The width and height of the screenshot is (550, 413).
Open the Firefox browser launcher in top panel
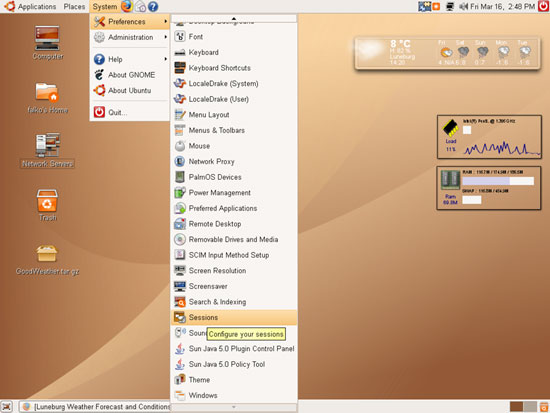click(127, 6)
